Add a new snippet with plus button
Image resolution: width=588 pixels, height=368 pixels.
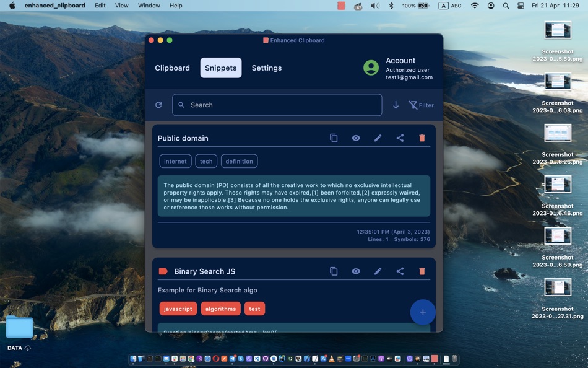coord(423,312)
